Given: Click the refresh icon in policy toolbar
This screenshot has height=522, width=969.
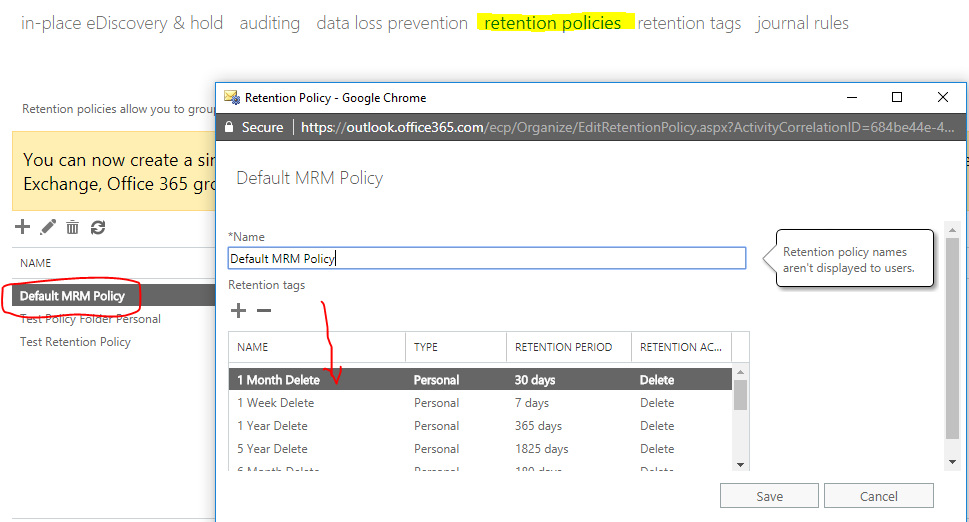Looking at the screenshot, I should [97, 227].
